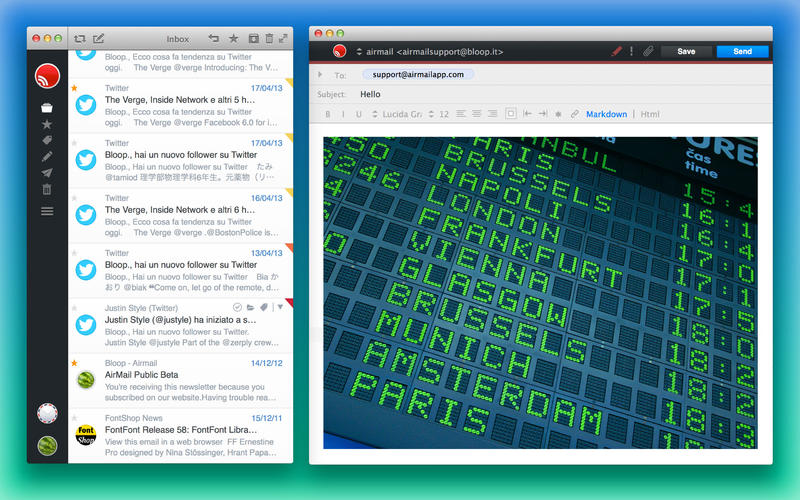This screenshot has width=800, height=500.
Task: Click the Subject field containing Hello
Action: 541,94
